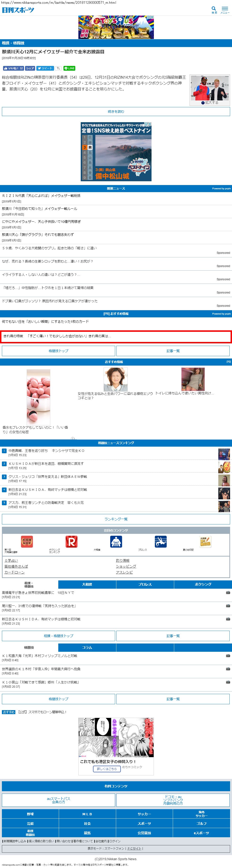Open the ０学占い link
This screenshot has width=232, height=868.
tap(11, 560)
